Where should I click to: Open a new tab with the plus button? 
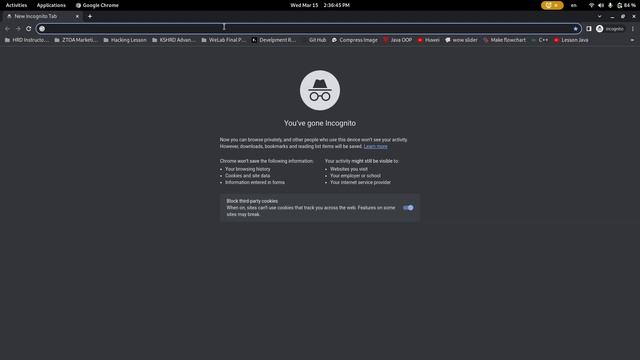click(x=90, y=16)
